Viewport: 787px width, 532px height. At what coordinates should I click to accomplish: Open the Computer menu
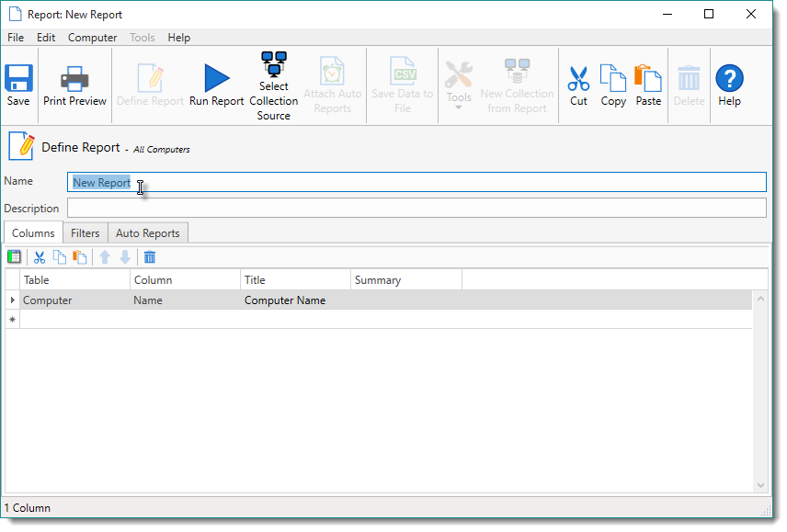pyautogui.click(x=92, y=38)
